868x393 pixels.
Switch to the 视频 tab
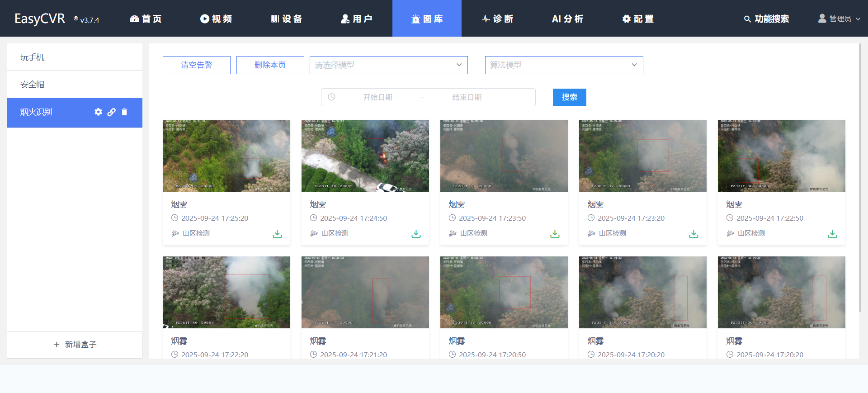(216, 19)
